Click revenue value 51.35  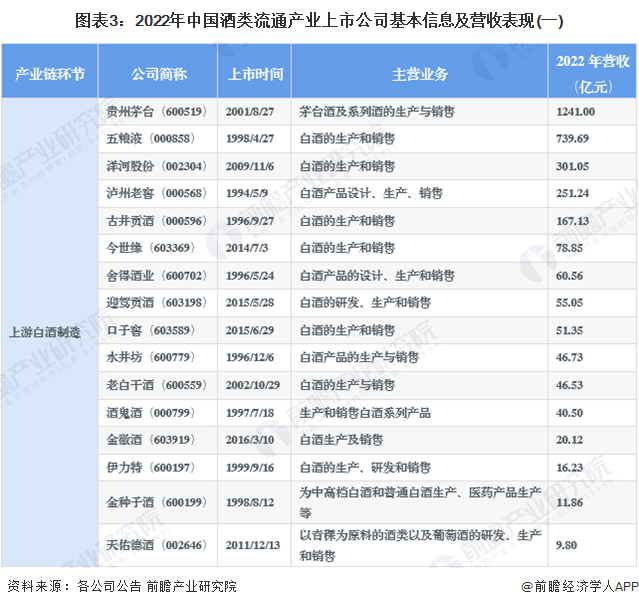[x=569, y=330]
